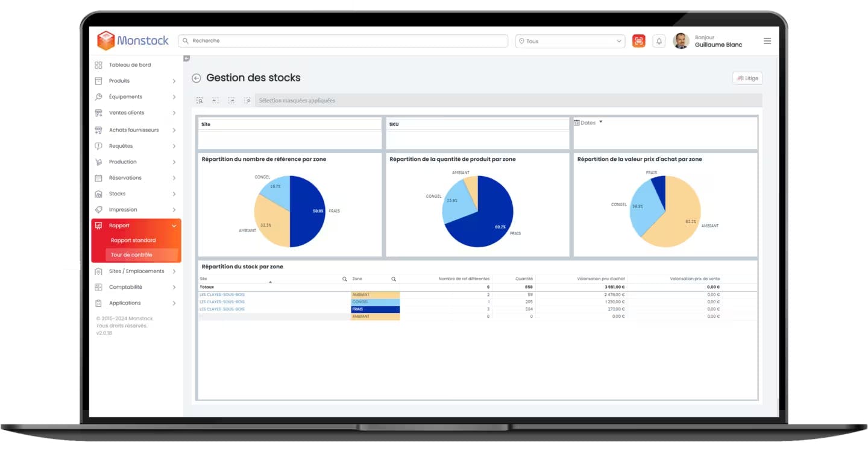The height and width of the screenshot is (457, 868).
Task: Open the Tous location dropdown
Action: coord(570,41)
